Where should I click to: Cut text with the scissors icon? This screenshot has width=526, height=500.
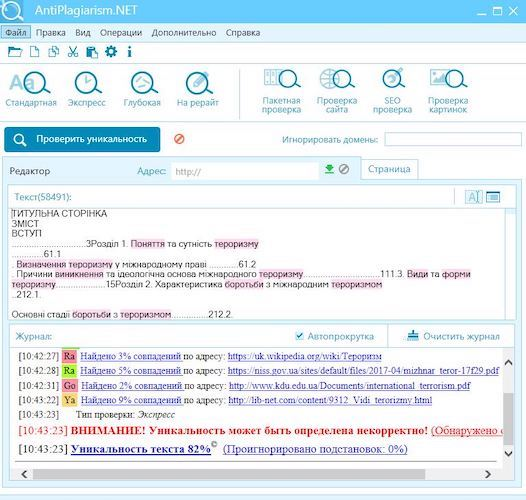(73, 52)
